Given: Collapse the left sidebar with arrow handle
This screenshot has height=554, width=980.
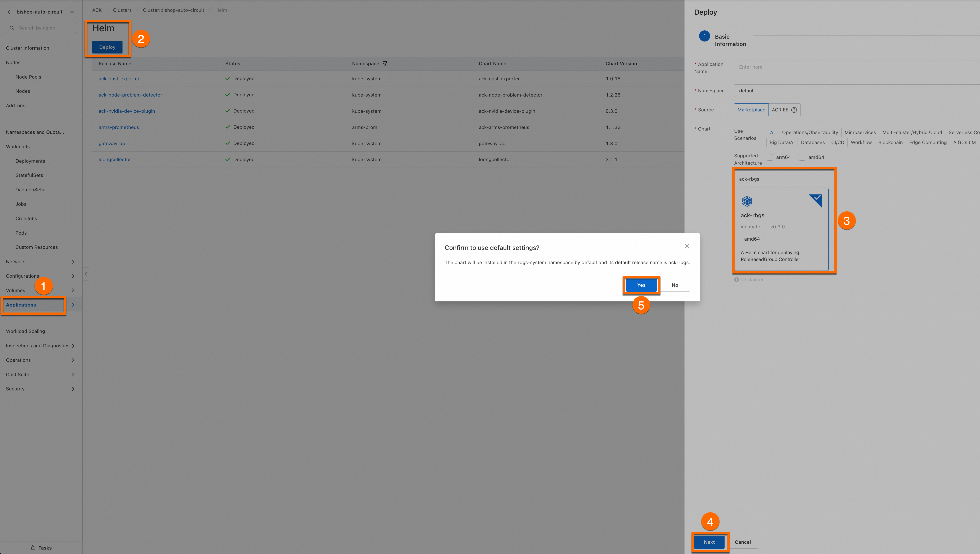Looking at the screenshot, I should point(86,274).
